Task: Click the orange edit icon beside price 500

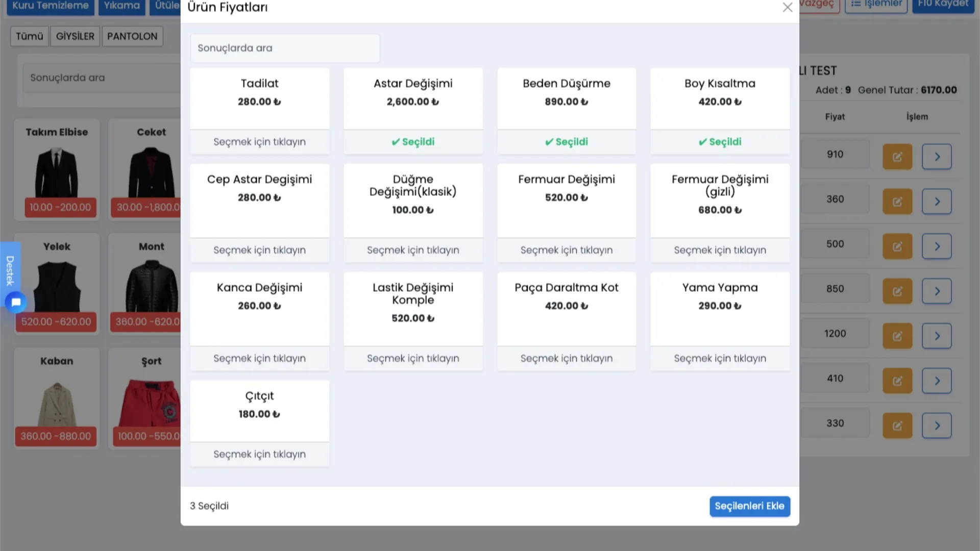Action: point(897,246)
